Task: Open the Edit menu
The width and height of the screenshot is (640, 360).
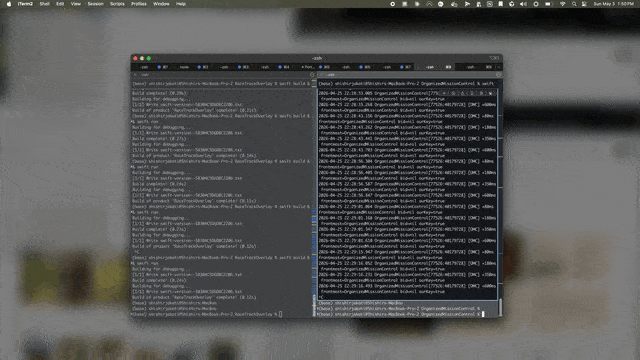Action: pyautogui.click(x=60, y=4)
